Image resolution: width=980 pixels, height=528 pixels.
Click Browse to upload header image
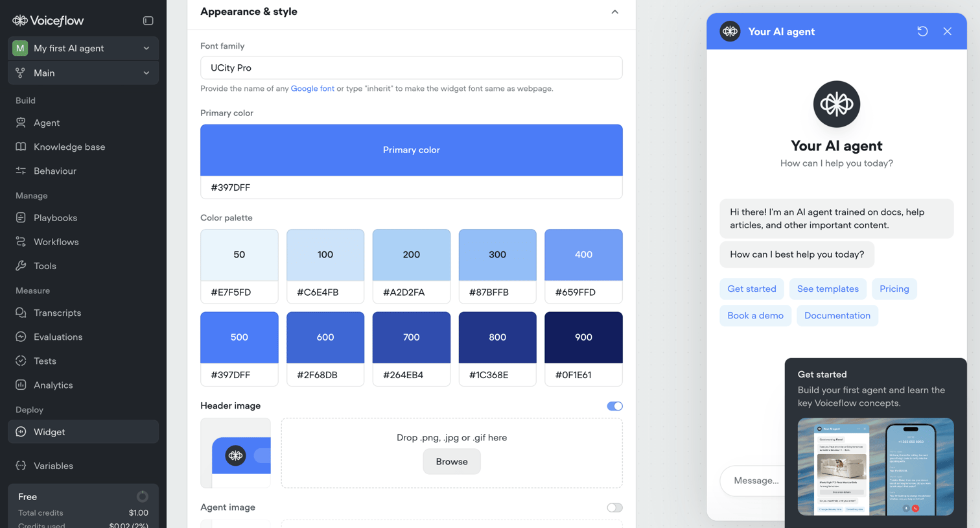pyautogui.click(x=452, y=462)
